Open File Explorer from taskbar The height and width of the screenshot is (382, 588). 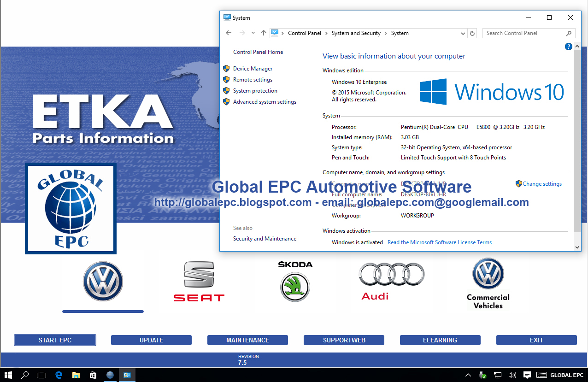tap(76, 375)
